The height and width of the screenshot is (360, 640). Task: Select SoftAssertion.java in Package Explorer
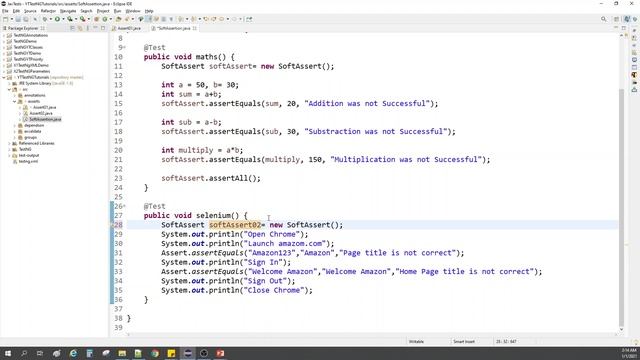pyautogui.click(x=45, y=119)
